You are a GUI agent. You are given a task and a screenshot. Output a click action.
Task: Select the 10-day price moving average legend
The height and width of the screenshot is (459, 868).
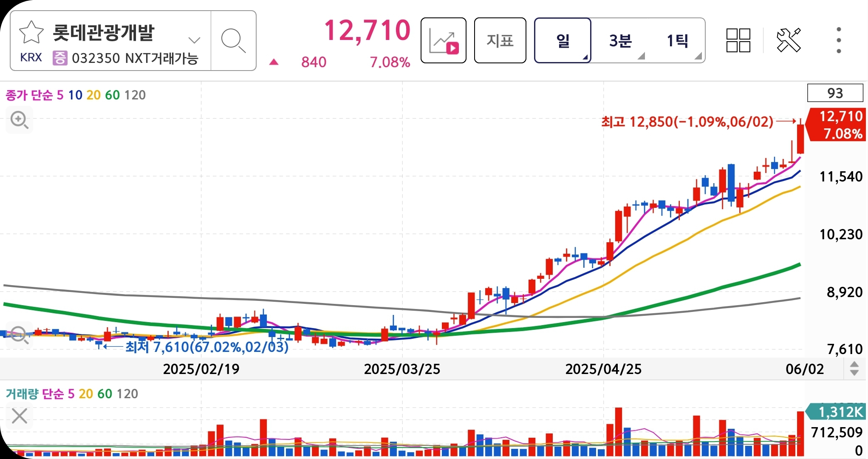[x=75, y=95]
